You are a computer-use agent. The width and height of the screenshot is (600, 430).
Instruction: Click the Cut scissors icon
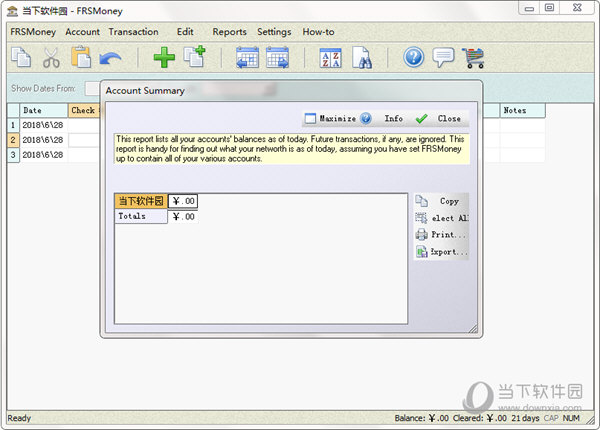point(51,58)
